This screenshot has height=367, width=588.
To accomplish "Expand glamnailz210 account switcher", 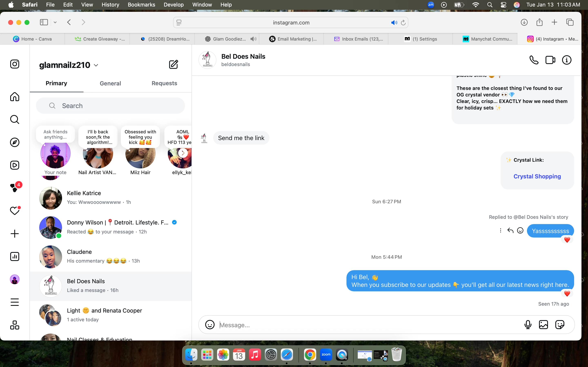I will point(96,65).
